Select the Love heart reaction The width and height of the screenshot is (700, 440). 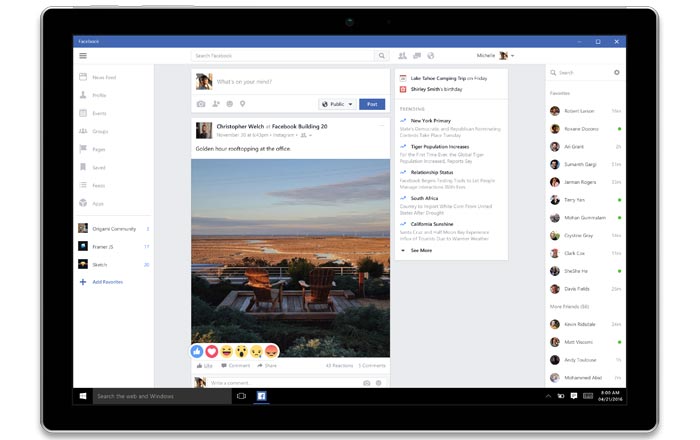[212, 352]
